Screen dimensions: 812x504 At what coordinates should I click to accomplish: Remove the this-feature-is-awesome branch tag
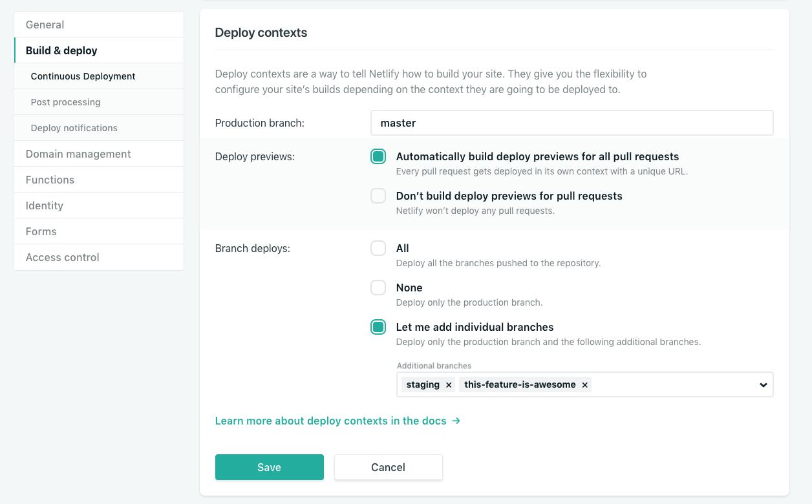pos(584,385)
